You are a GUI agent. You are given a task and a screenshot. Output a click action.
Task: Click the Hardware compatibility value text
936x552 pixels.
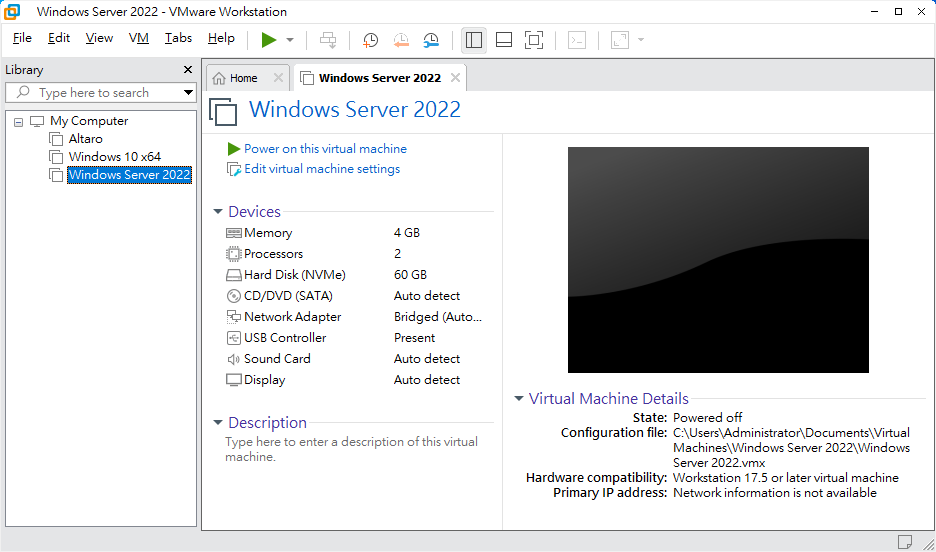[x=786, y=478]
